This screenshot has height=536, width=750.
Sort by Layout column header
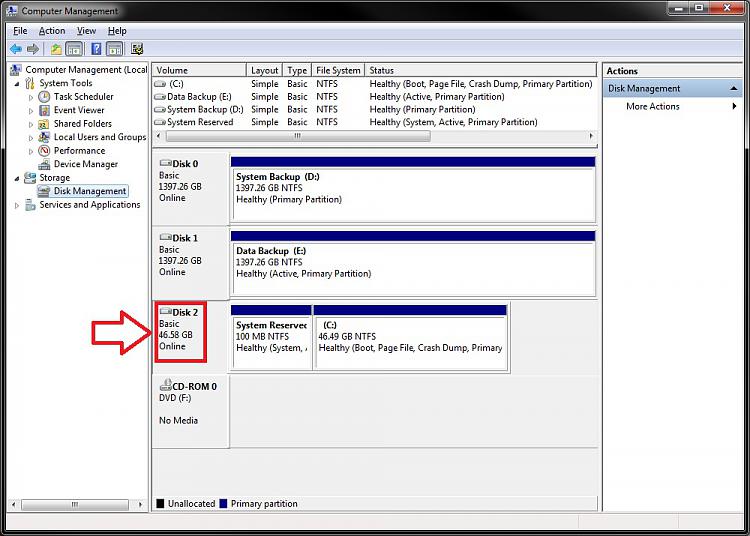tap(265, 70)
